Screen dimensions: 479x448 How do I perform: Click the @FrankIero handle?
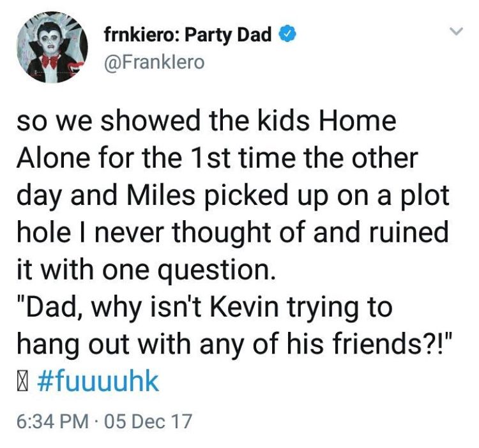[155, 63]
